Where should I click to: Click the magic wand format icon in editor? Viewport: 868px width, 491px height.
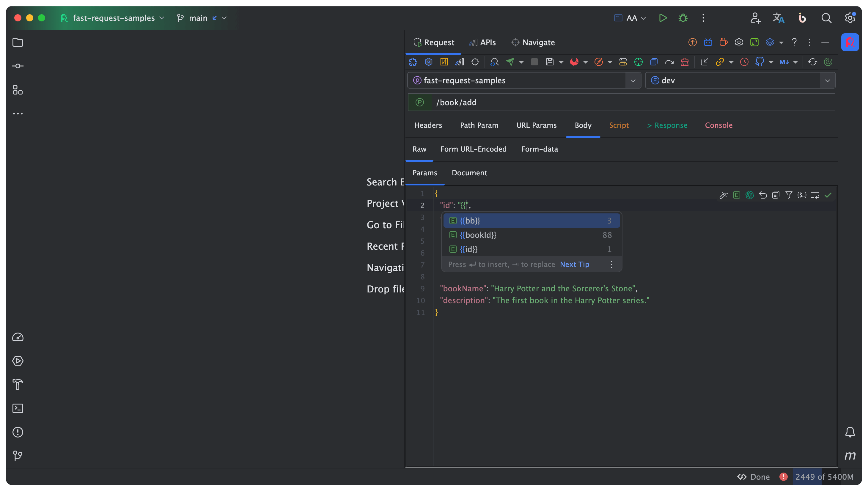[x=723, y=195]
